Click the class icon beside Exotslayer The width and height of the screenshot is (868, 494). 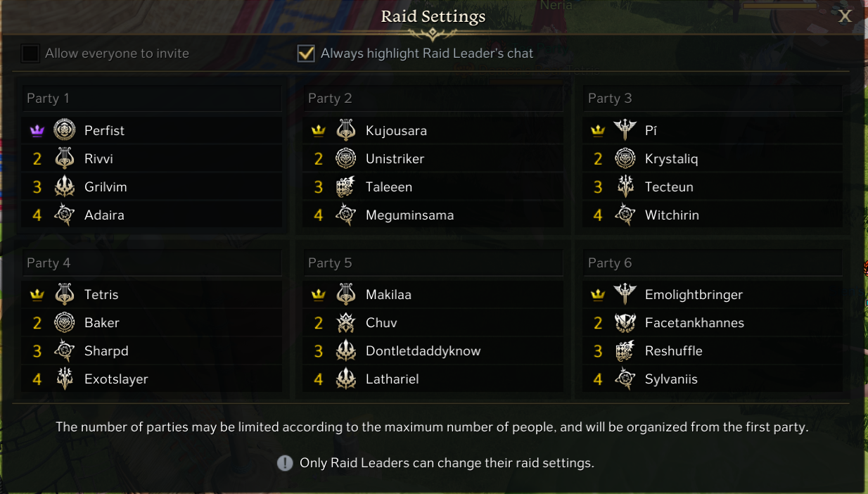pos(65,379)
